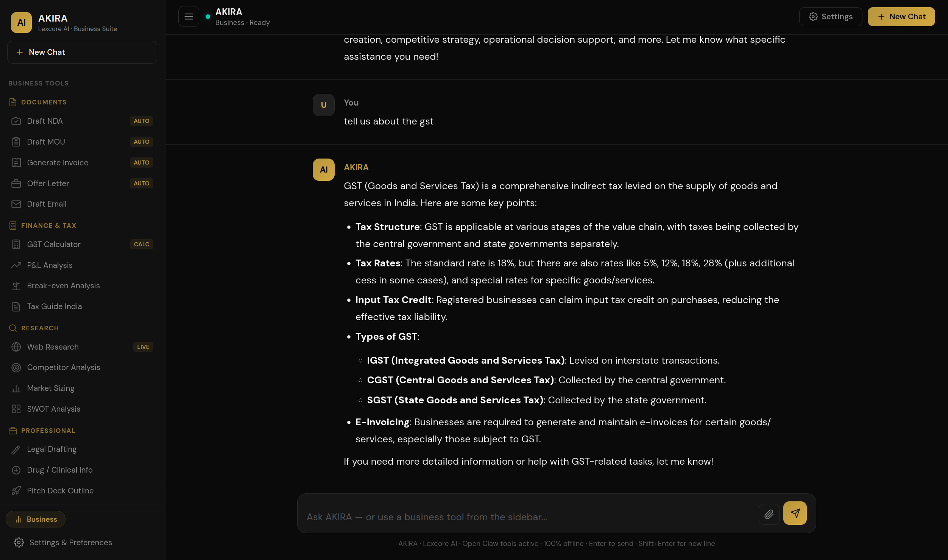This screenshot has width=948, height=560.
Task: Open the GST Calculator tool
Action: (x=82, y=244)
